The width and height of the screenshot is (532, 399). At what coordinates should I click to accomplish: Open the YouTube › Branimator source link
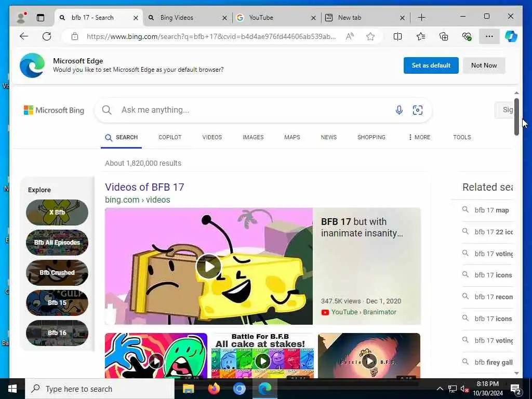click(x=364, y=312)
